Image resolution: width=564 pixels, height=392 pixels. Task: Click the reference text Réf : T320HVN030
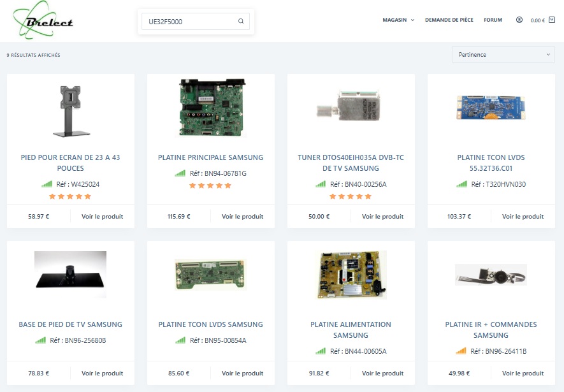tap(498, 184)
